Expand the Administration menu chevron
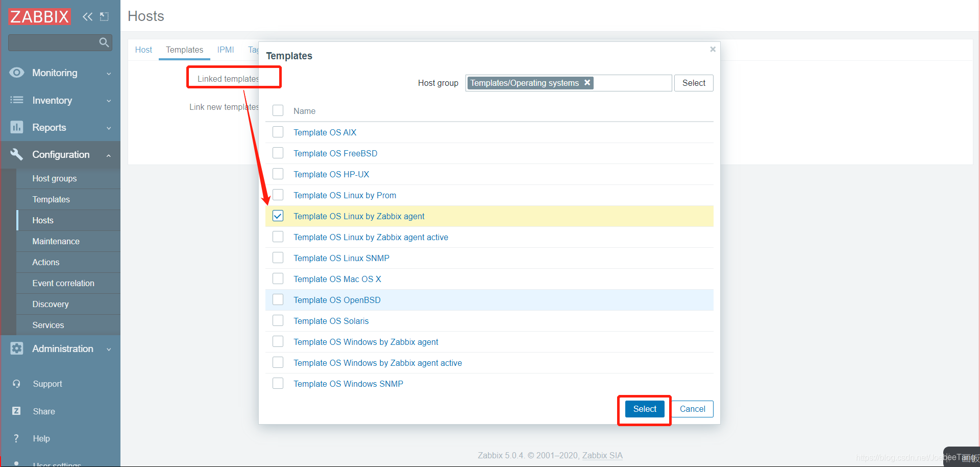 click(x=109, y=349)
